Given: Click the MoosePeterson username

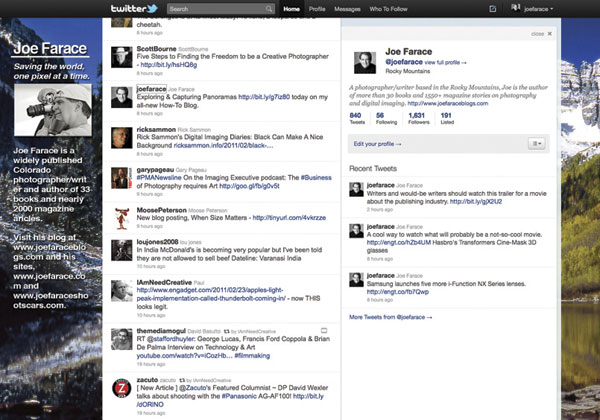Looking at the screenshot, I should click(161, 210).
